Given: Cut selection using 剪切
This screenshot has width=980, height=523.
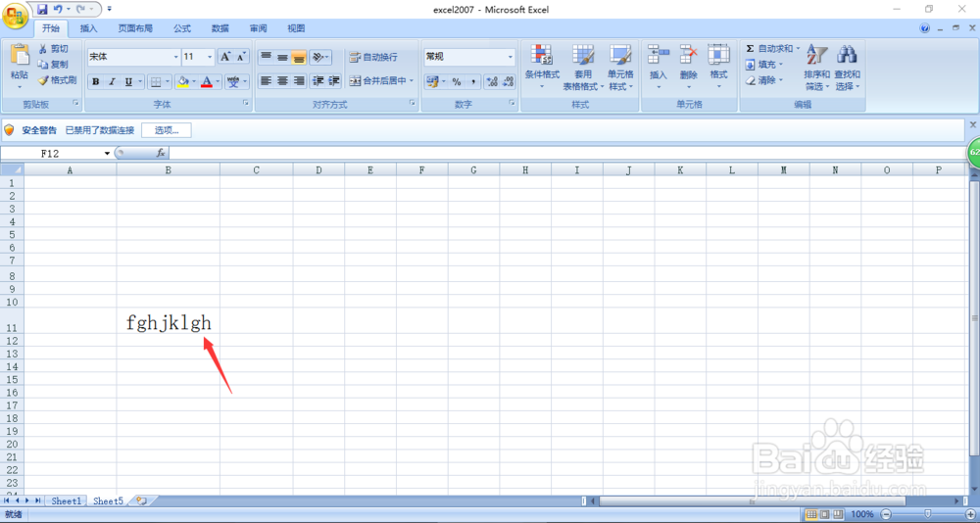Looking at the screenshot, I should [53, 49].
